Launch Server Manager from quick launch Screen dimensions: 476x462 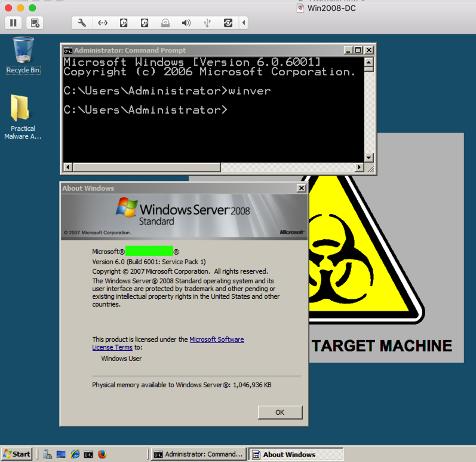(47, 454)
